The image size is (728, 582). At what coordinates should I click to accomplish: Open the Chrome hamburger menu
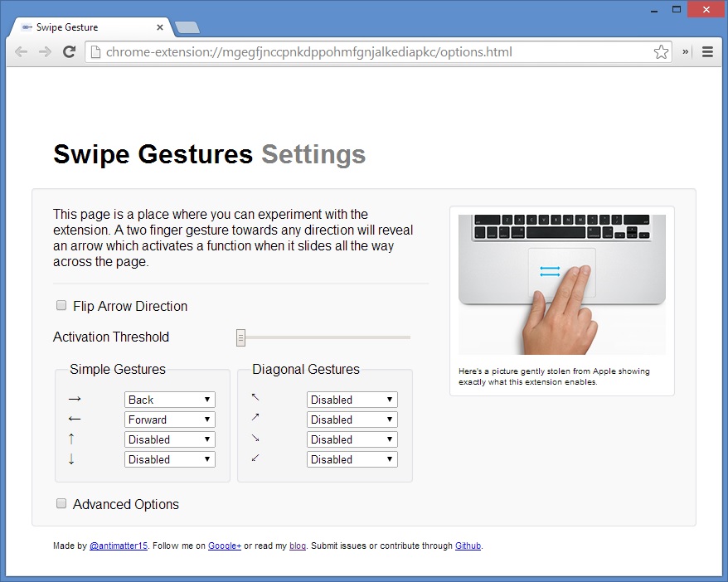(706, 51)
